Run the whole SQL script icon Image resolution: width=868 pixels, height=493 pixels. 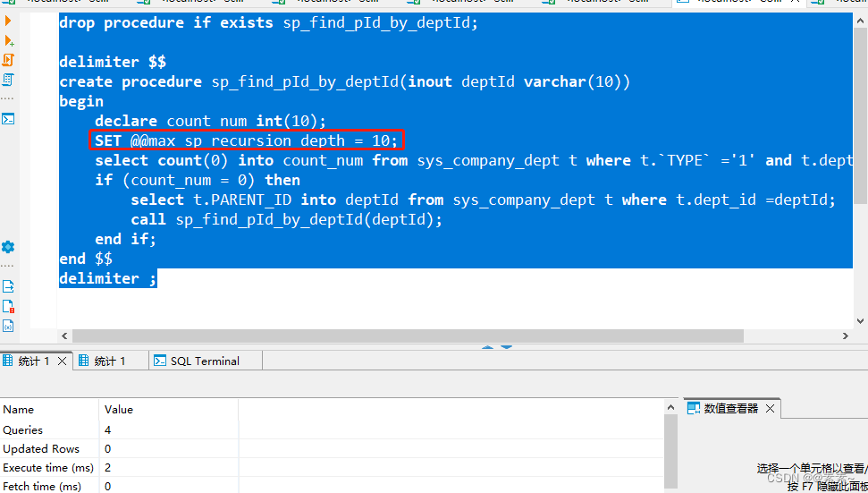(x=8, y=60)
